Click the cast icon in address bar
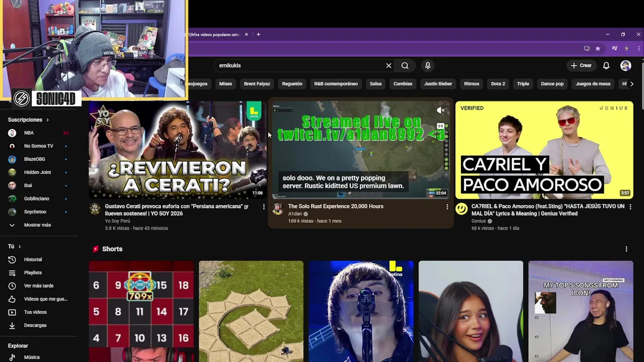The image size is (644, 362). tap(587, 48)
